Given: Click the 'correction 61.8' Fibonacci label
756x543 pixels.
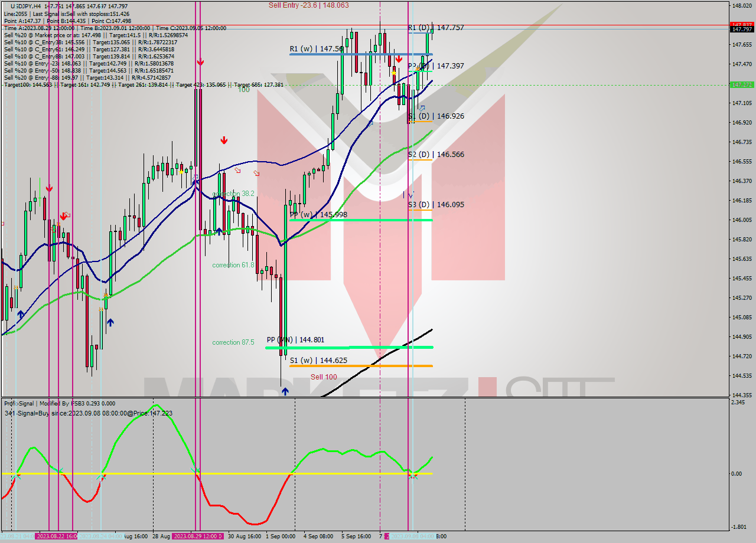Looking at the screenshot, I should 233,265.
